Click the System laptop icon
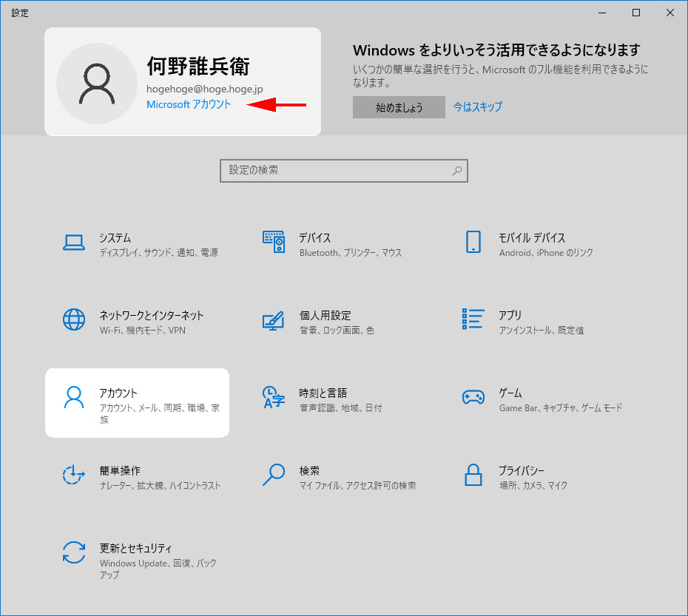Viewport: 688px width, 616px height. 74,242
